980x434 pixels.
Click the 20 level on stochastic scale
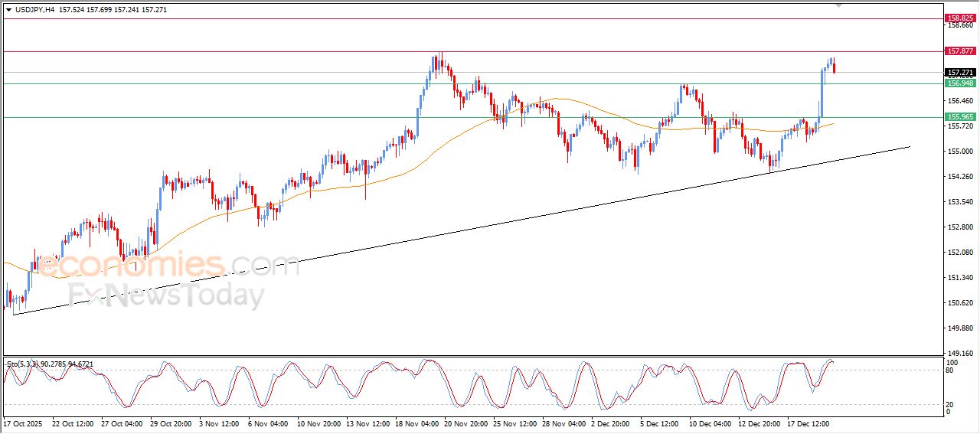coord(951,404)
